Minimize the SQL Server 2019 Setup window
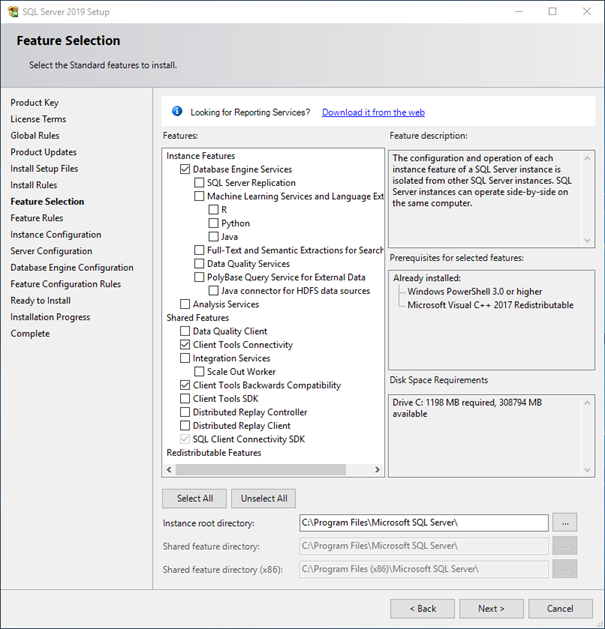This screenshot has height=629, width=605. point(519,12)
